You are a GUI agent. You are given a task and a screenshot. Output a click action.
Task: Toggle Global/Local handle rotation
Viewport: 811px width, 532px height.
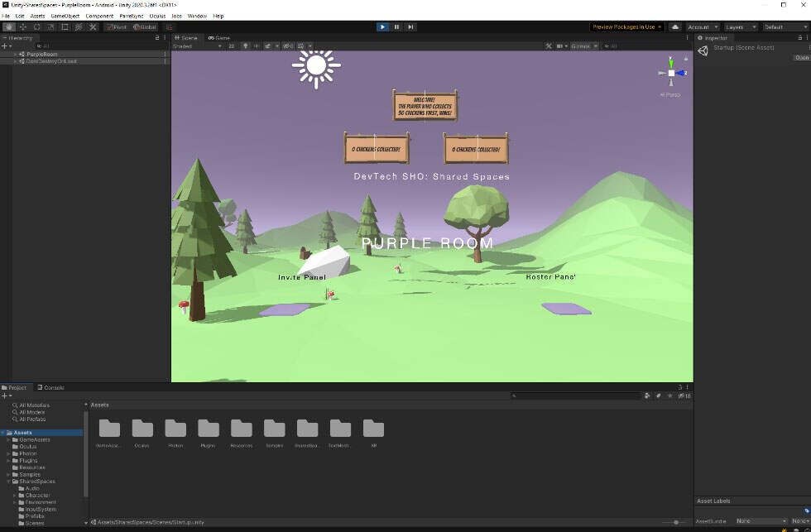coord(144,27)
